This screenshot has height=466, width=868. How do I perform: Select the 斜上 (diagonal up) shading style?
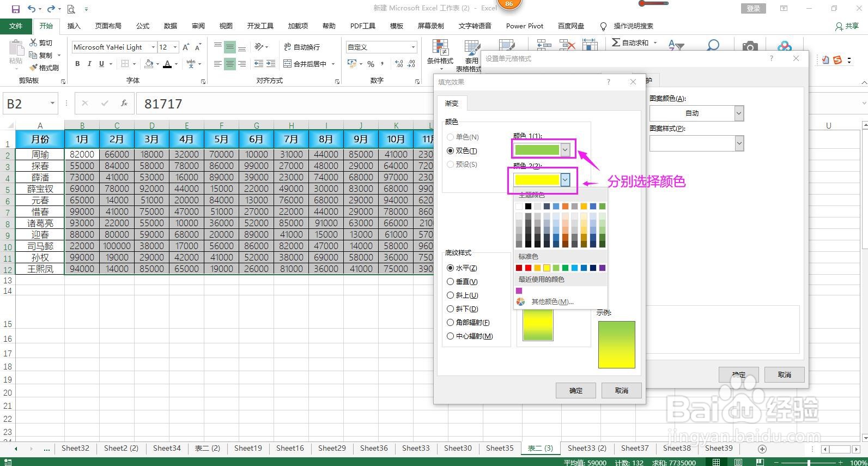(x=450, y=295)
